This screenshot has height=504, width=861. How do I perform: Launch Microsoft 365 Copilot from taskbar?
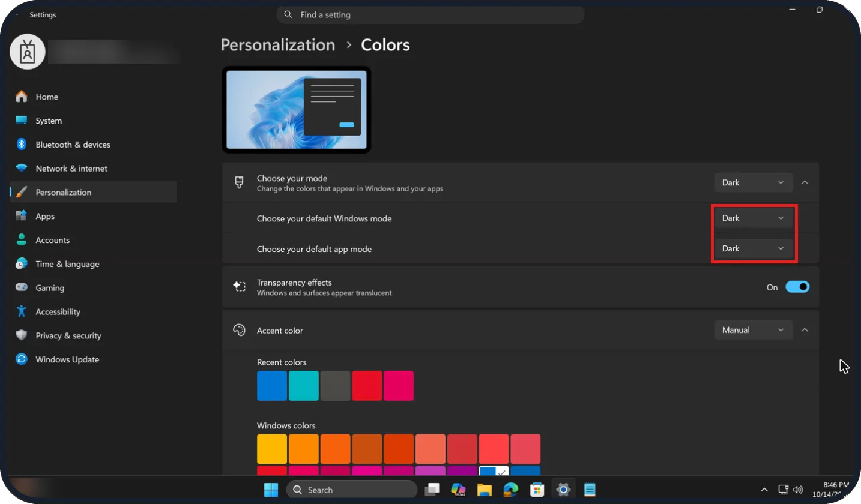459,490
